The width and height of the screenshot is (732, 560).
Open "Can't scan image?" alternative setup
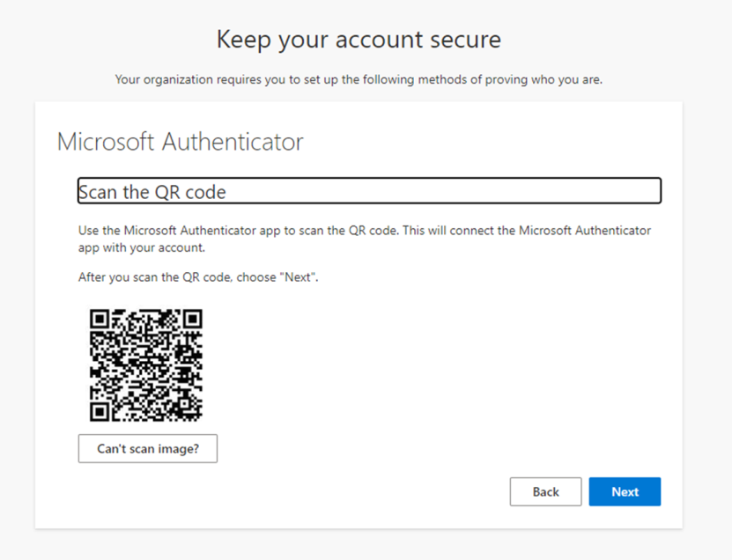click(147, 448)
